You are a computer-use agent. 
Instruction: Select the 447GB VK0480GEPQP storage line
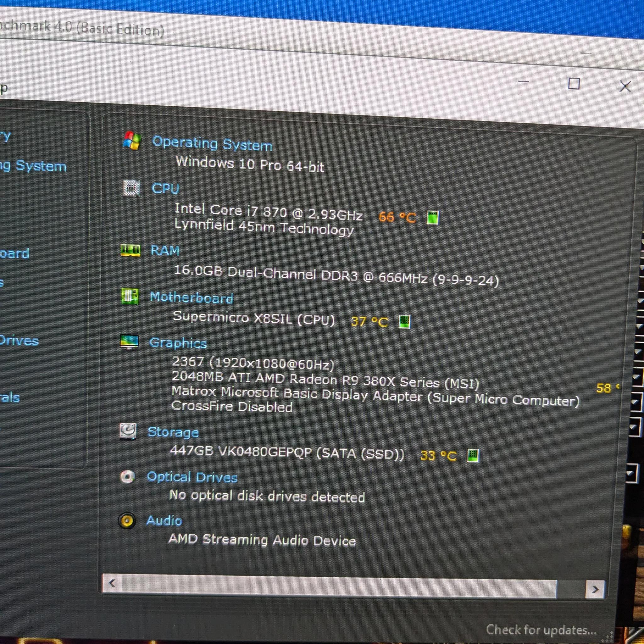(x=287, y=453)
